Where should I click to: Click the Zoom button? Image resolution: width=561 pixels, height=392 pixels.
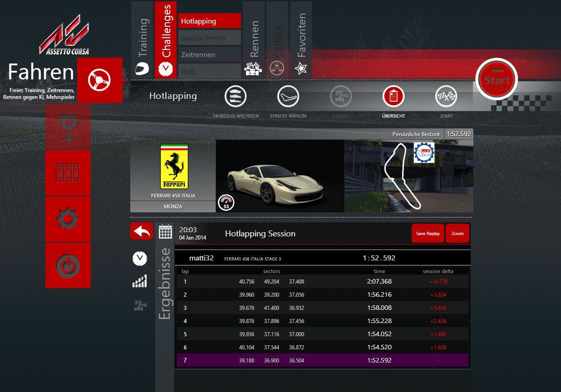point(458,233)
